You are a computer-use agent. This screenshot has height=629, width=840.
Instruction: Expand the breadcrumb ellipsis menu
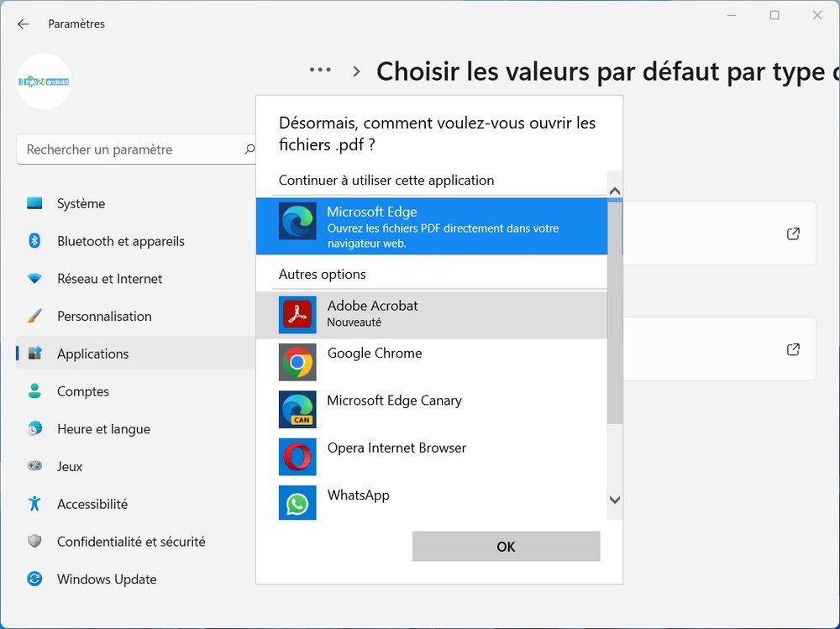pos(320,70)
